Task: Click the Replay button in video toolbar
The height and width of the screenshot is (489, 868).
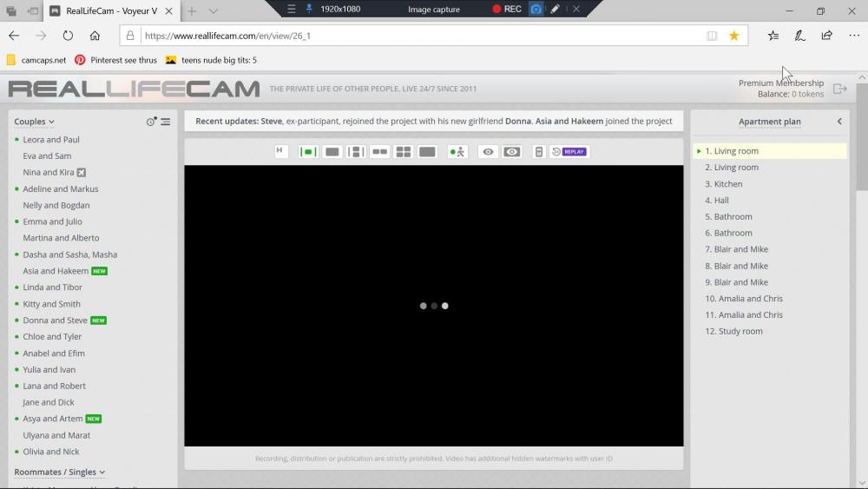Action: coord(569,152)
